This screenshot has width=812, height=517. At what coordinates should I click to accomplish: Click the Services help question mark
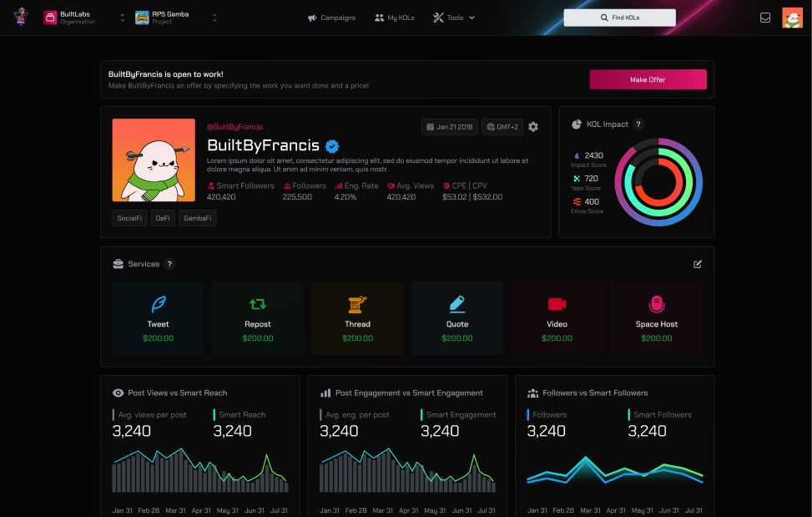click(x=169, y=264)
